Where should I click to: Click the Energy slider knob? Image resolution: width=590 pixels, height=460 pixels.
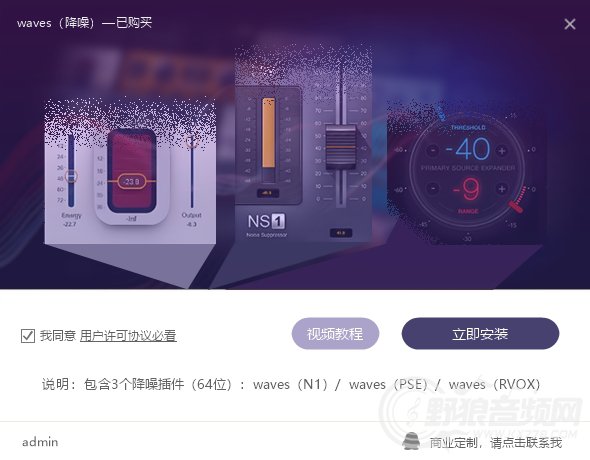(x=71, y=176)
